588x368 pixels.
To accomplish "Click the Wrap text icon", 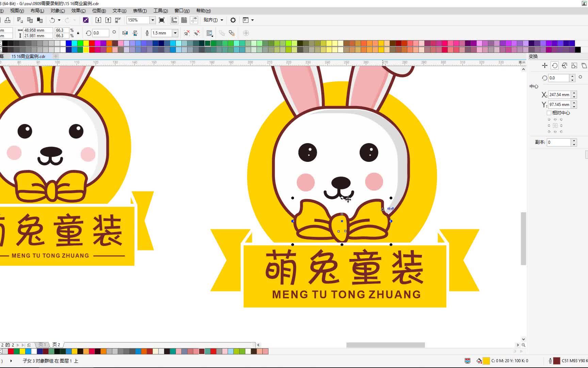I will pyautogui.click(x=210, y=33).
